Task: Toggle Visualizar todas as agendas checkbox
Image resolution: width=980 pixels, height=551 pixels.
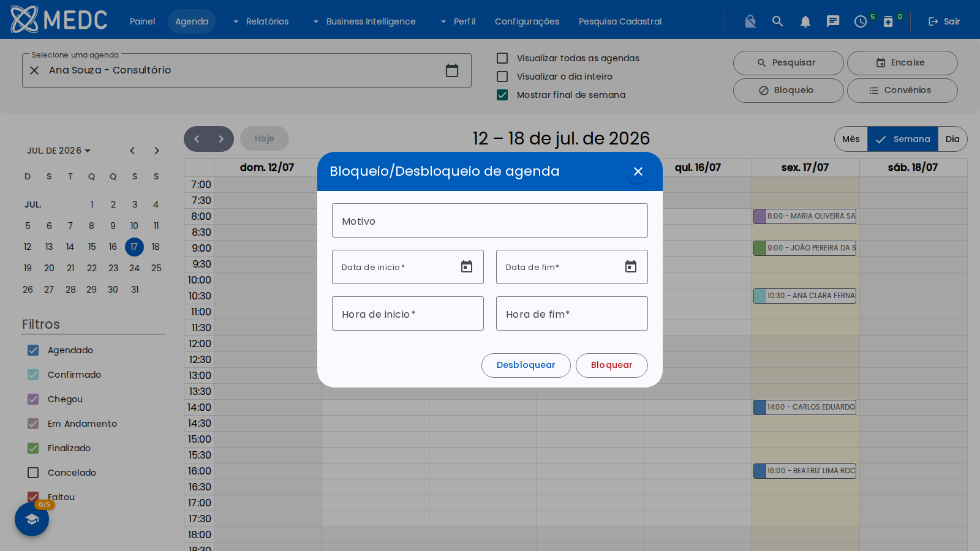Action: (x=502, y=58)
